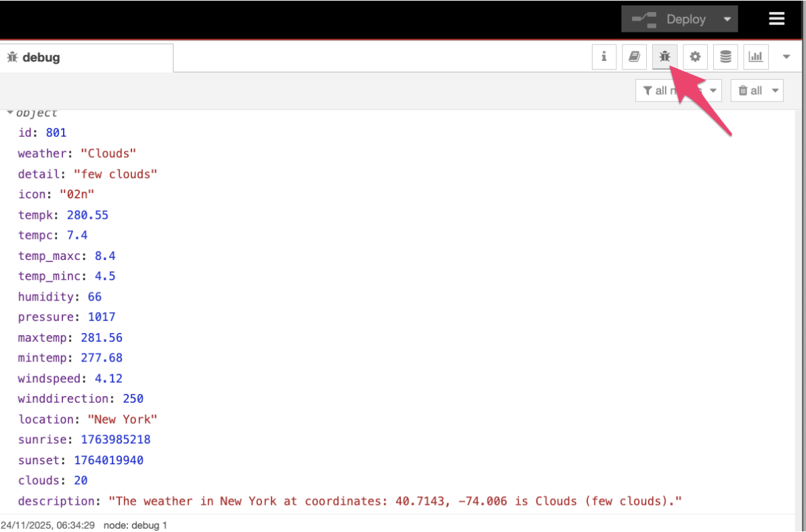Open the main hamburger menu
The height and width of the screenshot is (532, 806).
click(x=776, y=19)
